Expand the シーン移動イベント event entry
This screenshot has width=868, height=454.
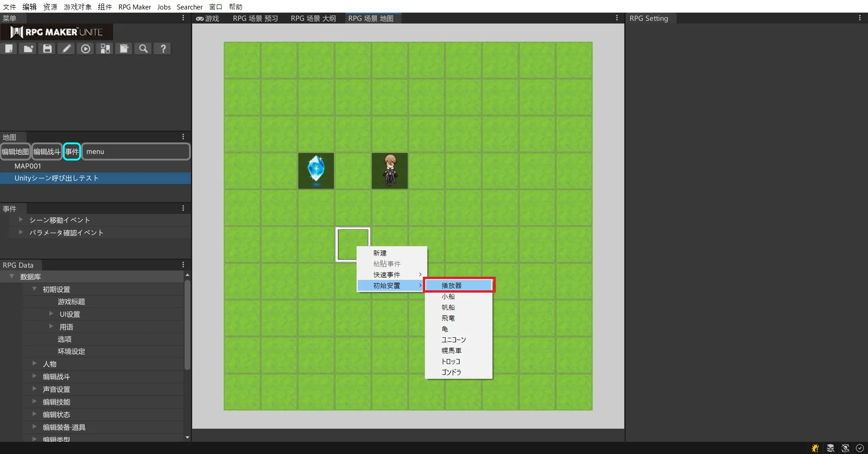pyautogui.click(x=21, y=220)
